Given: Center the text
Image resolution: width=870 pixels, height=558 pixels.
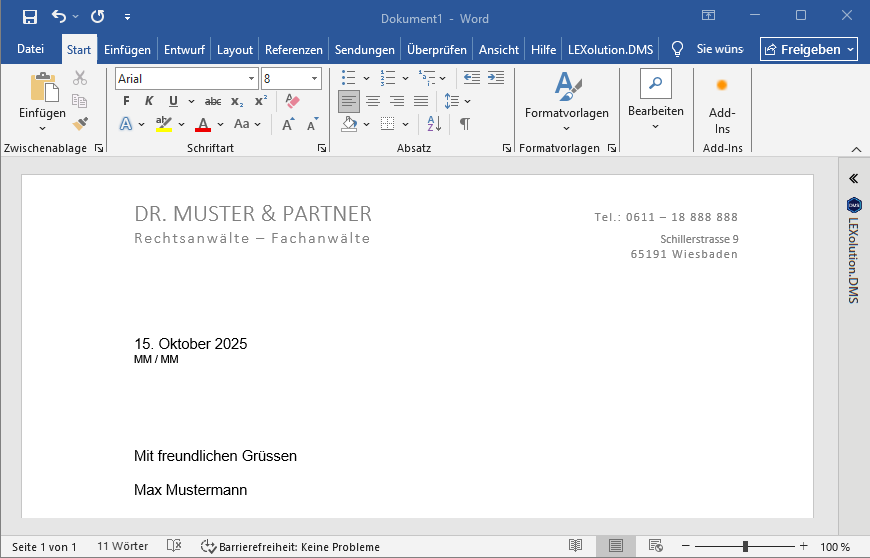Looking at the screenshot, I should pyautogui.click(x=373, y=101).
